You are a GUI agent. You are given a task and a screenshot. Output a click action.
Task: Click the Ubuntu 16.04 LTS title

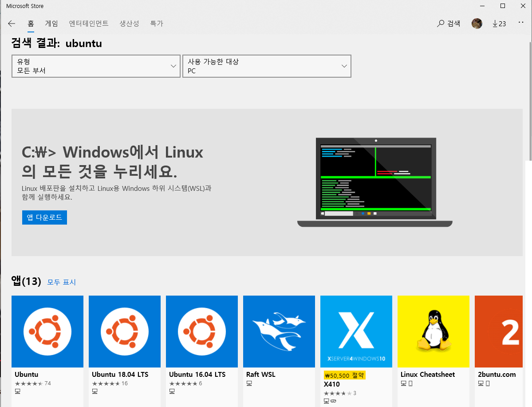pos(197,375)
